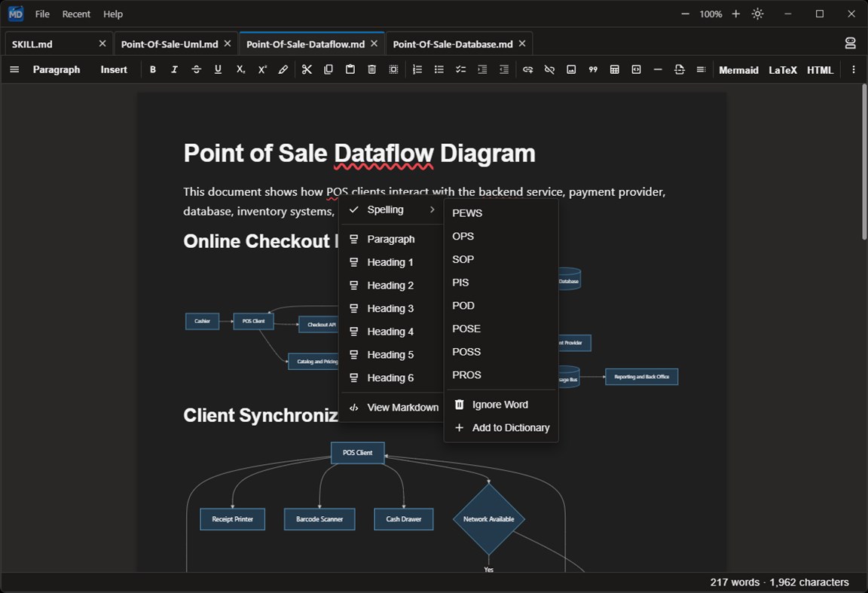Click the HTML button
The image size is (868, 593).
(820, 70)
